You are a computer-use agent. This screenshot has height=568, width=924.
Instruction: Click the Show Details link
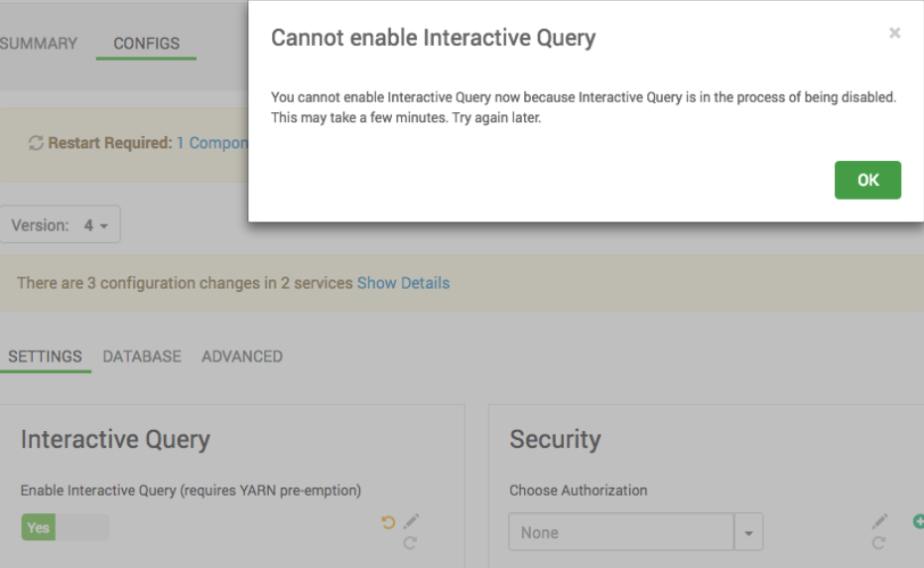pyautogui.click(x=403, y=283)
